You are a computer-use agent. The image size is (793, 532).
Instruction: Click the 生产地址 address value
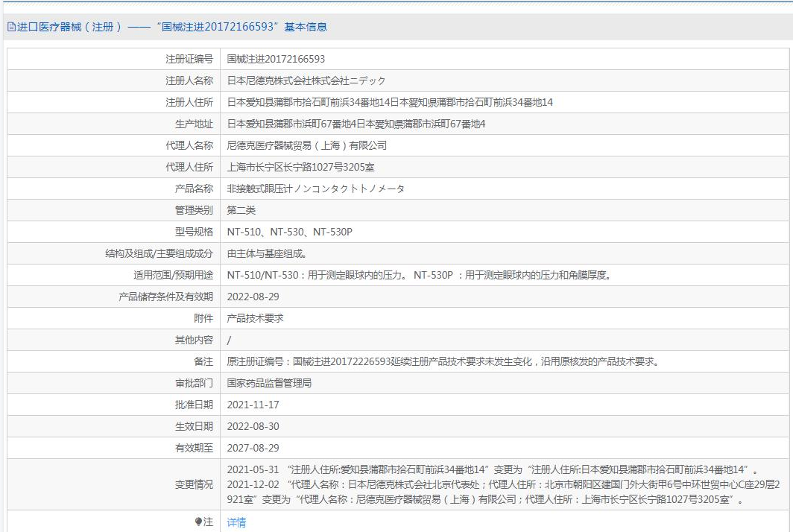[x=356, y=124]
